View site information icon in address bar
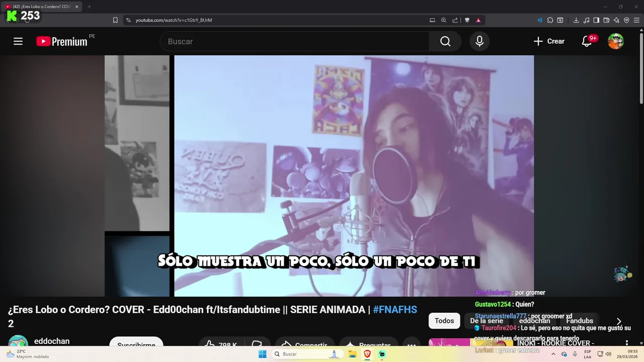644x362 pixels. point(128,20)
